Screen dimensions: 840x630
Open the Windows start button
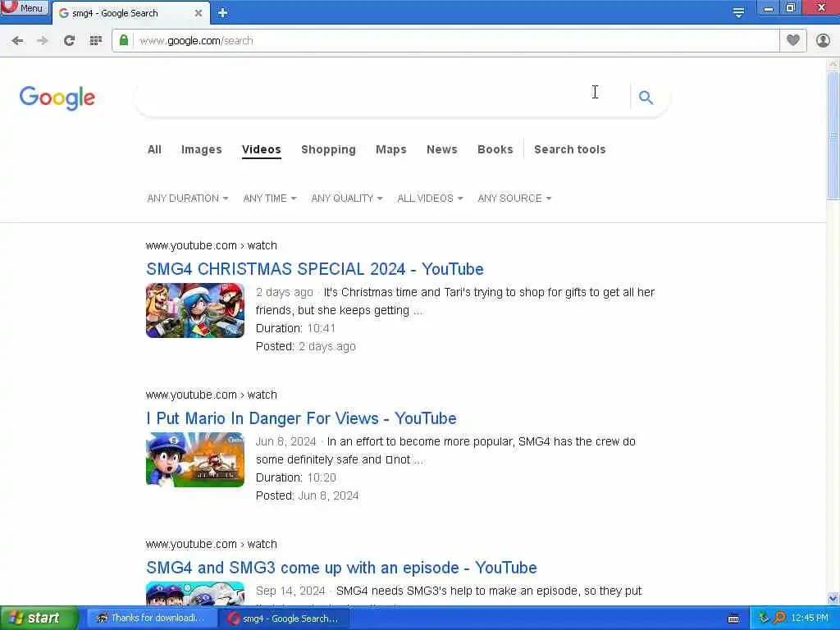39,619
